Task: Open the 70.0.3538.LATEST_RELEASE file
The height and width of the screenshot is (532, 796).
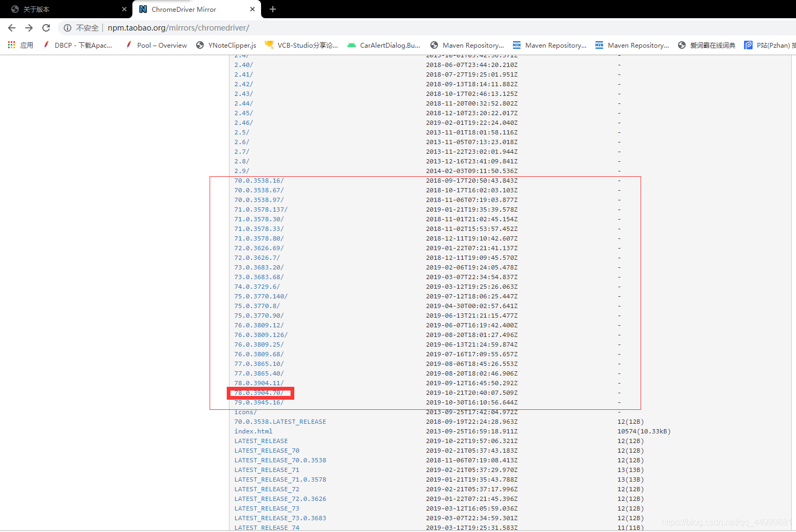Action: coord(280,422)
